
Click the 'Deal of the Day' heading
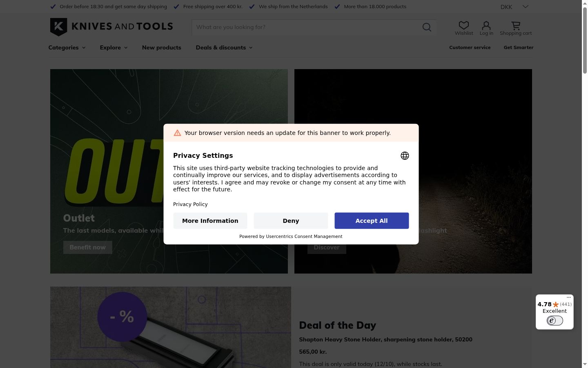coord(337,325)
